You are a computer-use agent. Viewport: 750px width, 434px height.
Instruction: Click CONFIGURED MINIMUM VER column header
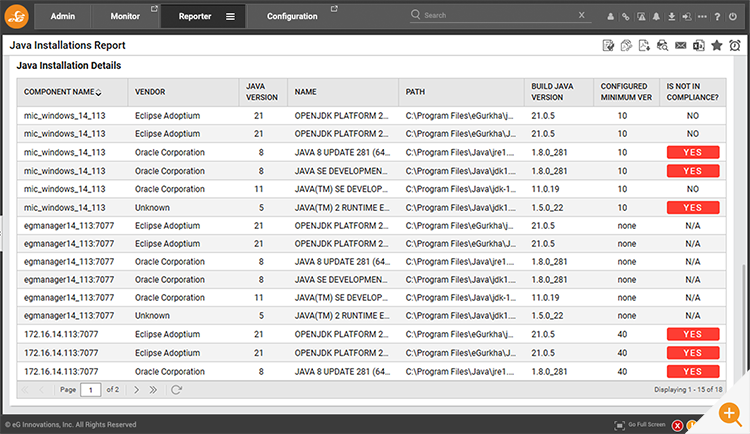pos(626,92)
